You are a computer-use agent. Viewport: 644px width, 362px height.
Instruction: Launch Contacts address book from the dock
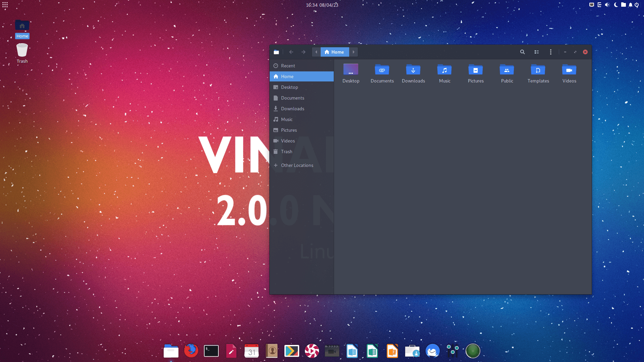coord(272,351)
